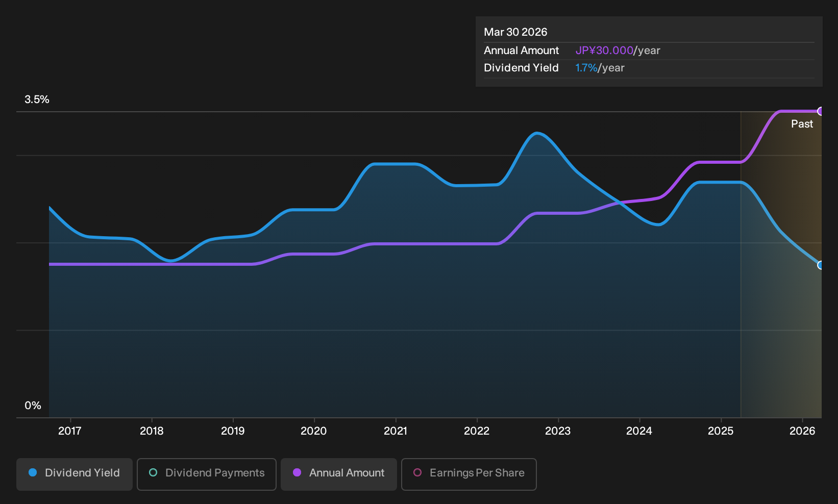Click the 2023 x-axis label
Viewport: 838px width, 504px height.
tap(558, 431)
